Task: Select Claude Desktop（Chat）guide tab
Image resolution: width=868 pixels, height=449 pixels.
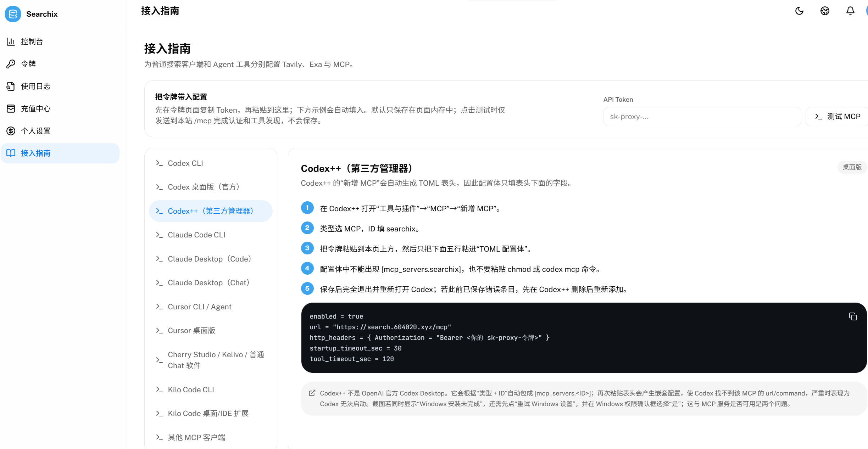Action: tap(211, 283)
